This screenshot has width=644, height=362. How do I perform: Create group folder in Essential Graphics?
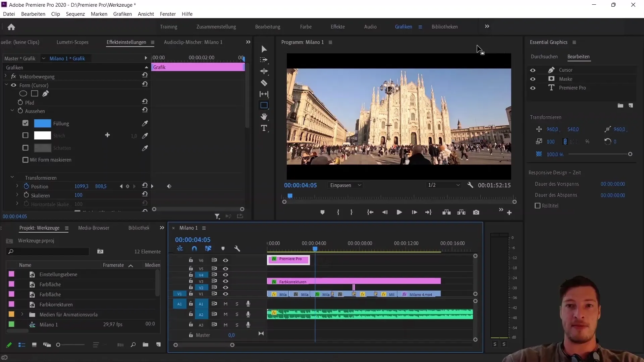click(x=621, y=106)
